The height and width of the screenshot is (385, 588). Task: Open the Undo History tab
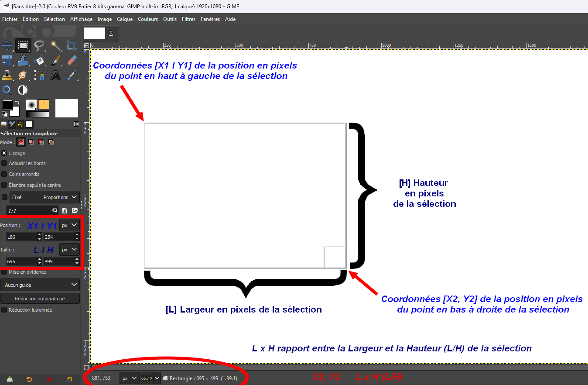pyautogui.click(x=21, y=124)
